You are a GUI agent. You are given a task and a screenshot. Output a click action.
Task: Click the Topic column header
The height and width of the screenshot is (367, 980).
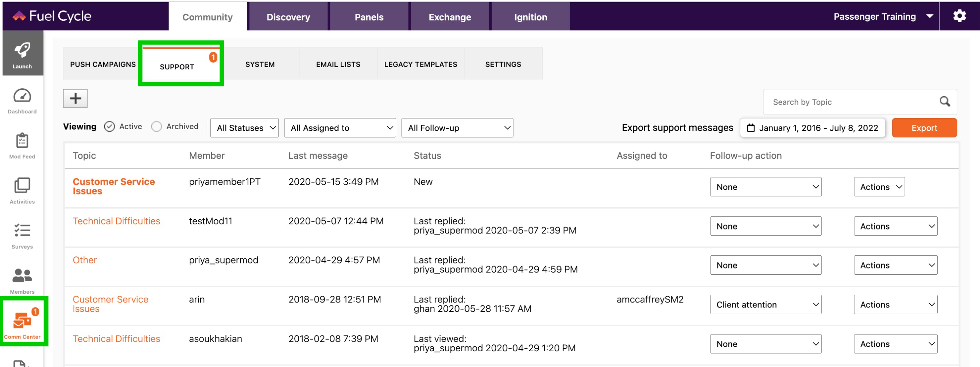click(x=85, y=155)
